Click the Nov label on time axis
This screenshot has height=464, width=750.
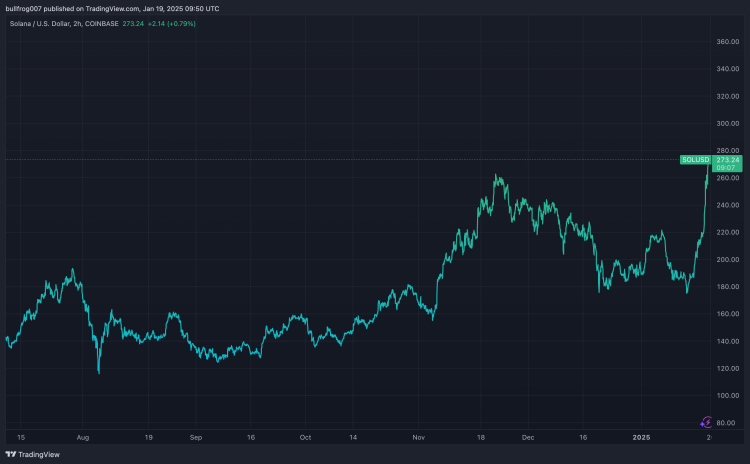(x=419, y=437)
